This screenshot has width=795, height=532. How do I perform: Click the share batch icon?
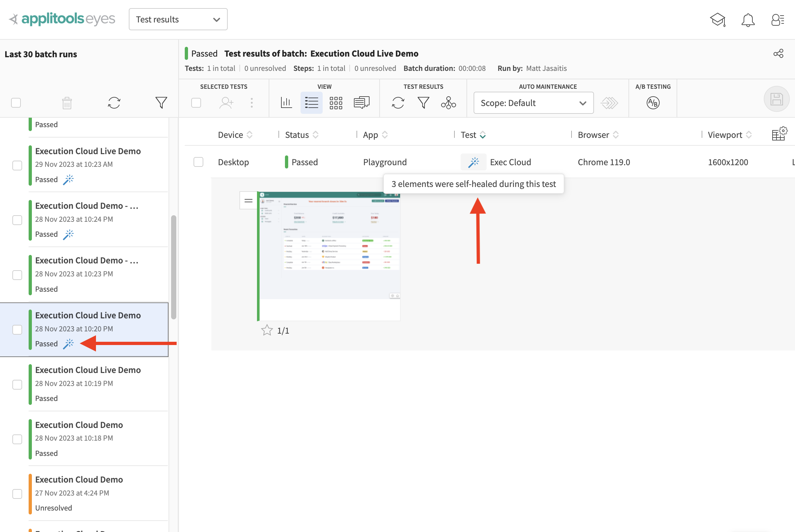(x=778, y=54)
